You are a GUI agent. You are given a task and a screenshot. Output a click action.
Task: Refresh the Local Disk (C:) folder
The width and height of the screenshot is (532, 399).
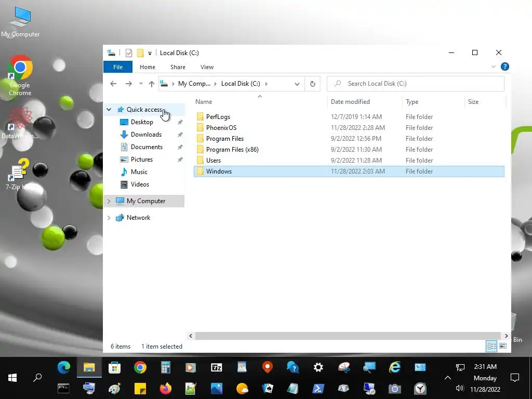point(312,84)
